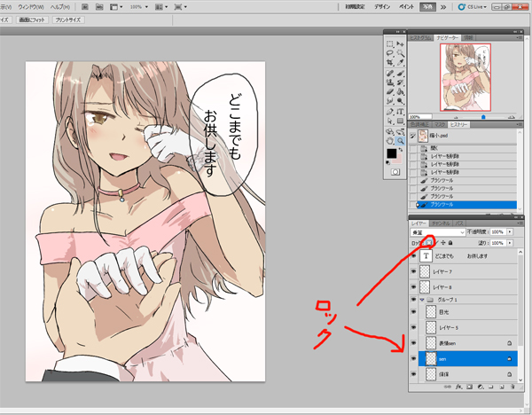Select the Lasso tool
The height and width of the screenshot is (415, 532).
(x=390, y=53)
